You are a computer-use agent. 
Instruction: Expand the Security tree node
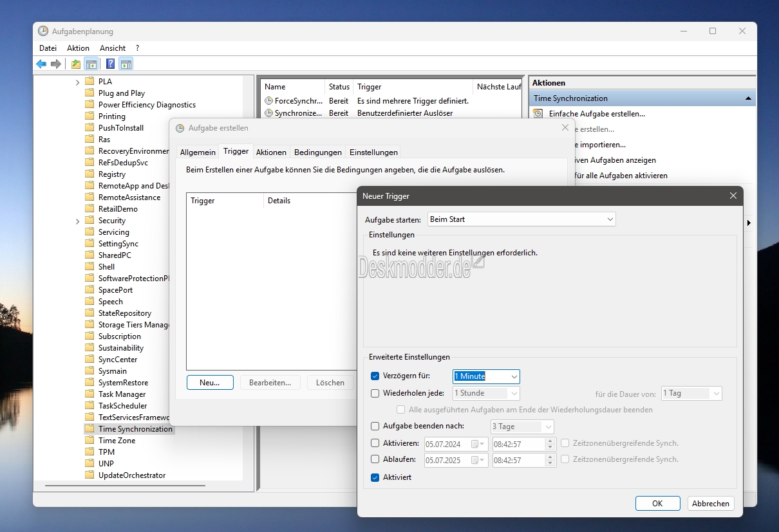(x=77, y=221)
